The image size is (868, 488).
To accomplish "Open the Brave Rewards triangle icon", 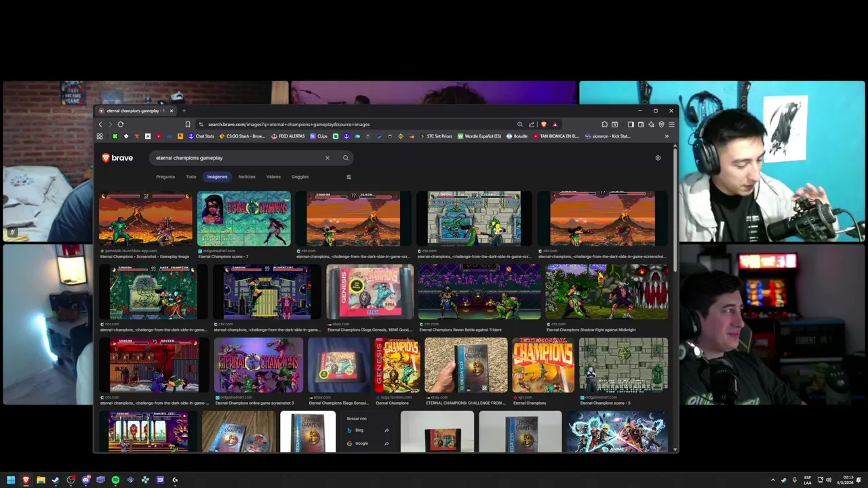I will (555, 124).
